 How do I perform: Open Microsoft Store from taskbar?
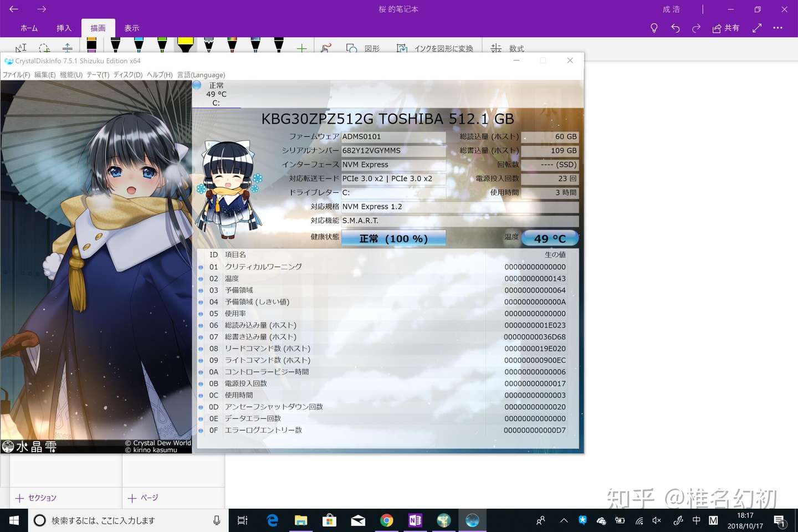(330, 520)
